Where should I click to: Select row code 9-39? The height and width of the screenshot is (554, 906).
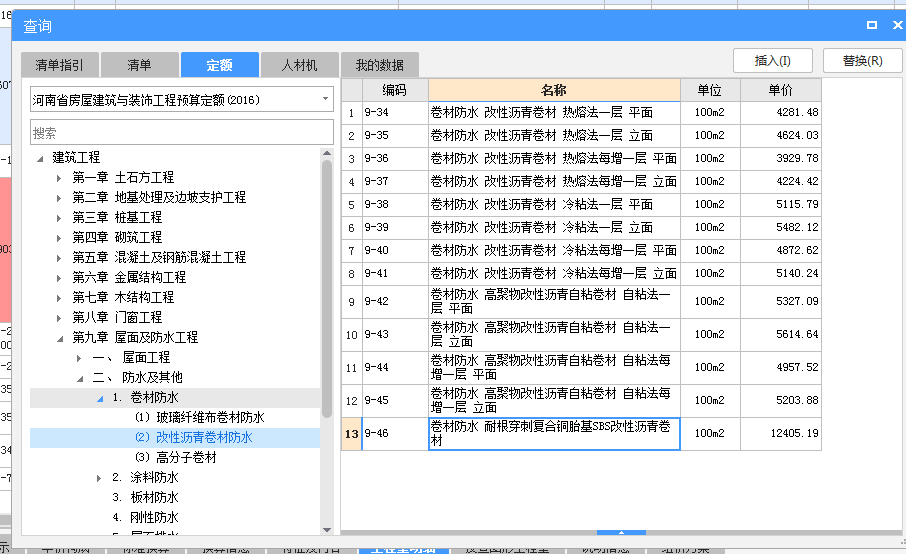395,228
